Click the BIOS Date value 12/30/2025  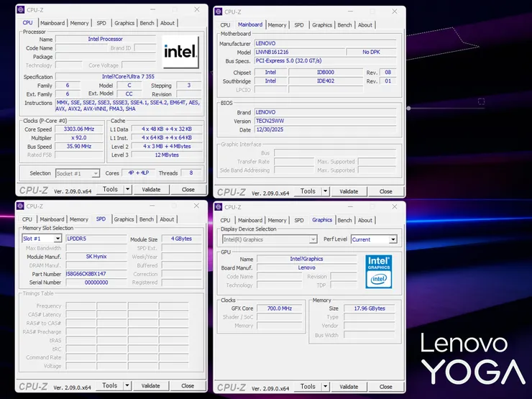click(x=326, y=129)
